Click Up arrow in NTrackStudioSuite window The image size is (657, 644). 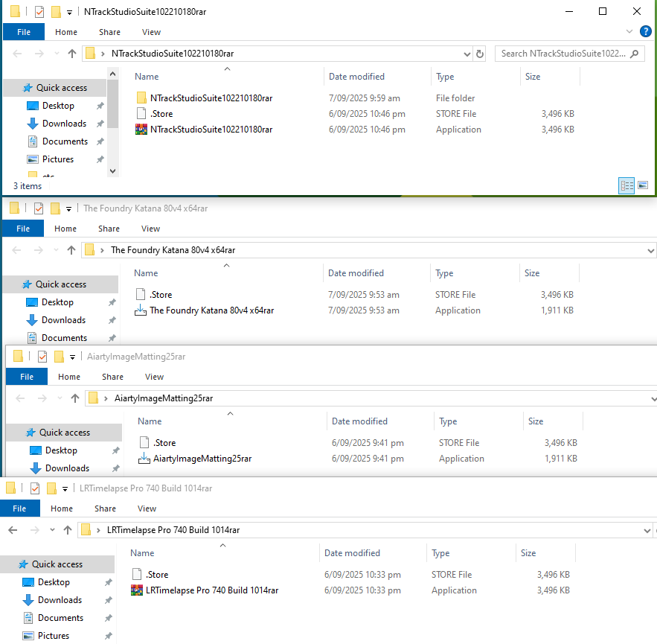pos(72,54)
